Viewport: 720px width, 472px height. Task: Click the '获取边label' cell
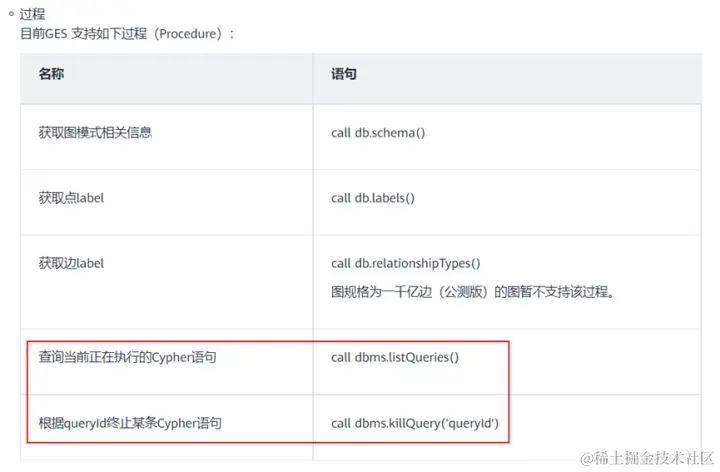click(71, 263)
